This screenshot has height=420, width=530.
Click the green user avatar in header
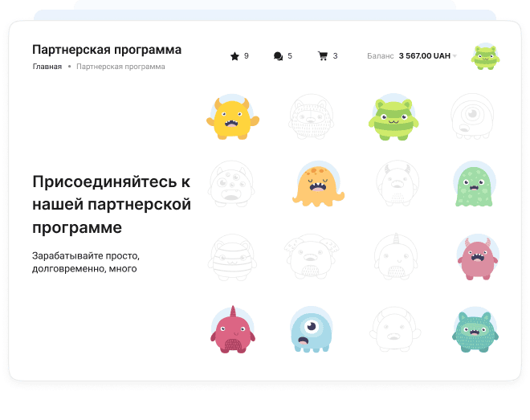tap(485, 56)
